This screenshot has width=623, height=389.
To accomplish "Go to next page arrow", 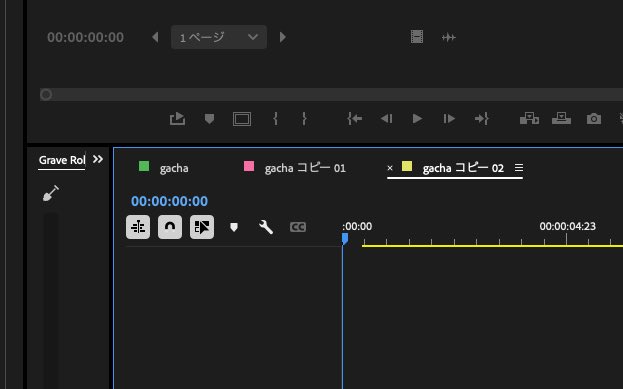I will (282, 37).
